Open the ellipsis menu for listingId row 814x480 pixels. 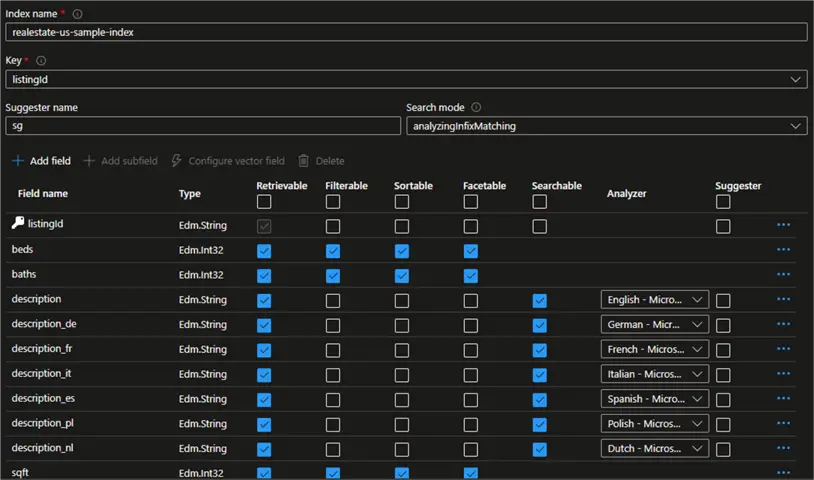coord(783,225)
